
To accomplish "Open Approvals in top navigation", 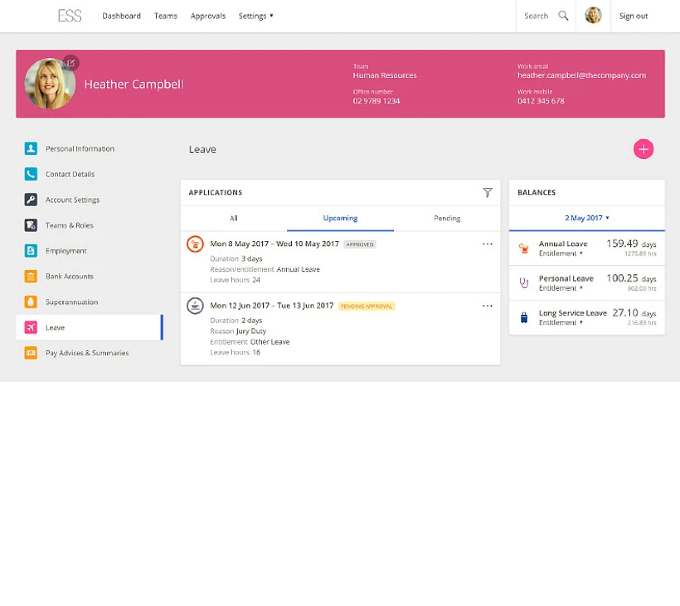I will coord(208,16).
